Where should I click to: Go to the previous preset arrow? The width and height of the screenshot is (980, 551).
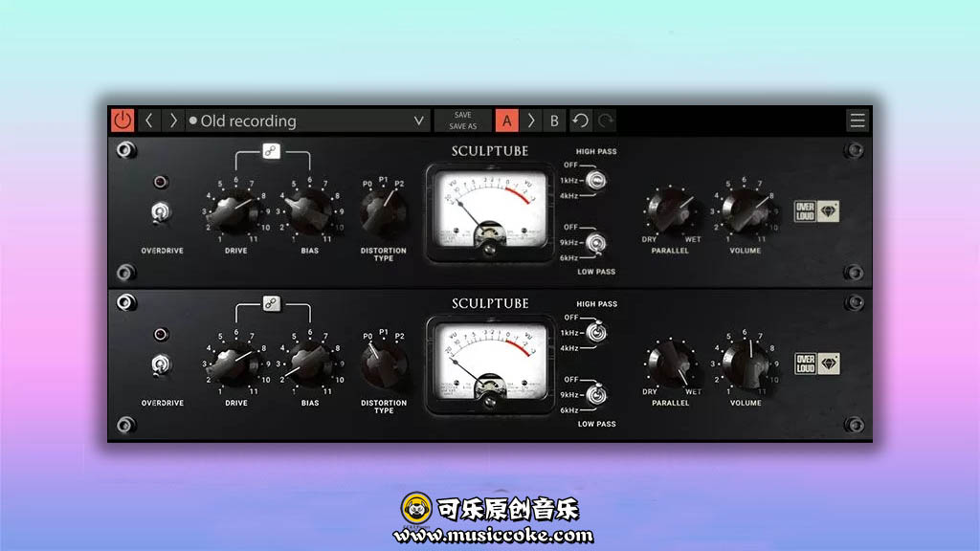point(148,120)
